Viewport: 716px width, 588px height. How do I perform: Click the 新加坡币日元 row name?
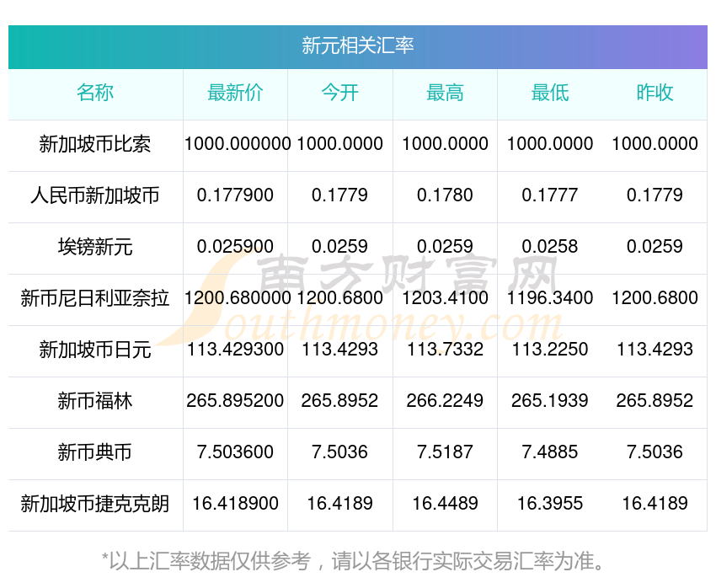[95, 350]
